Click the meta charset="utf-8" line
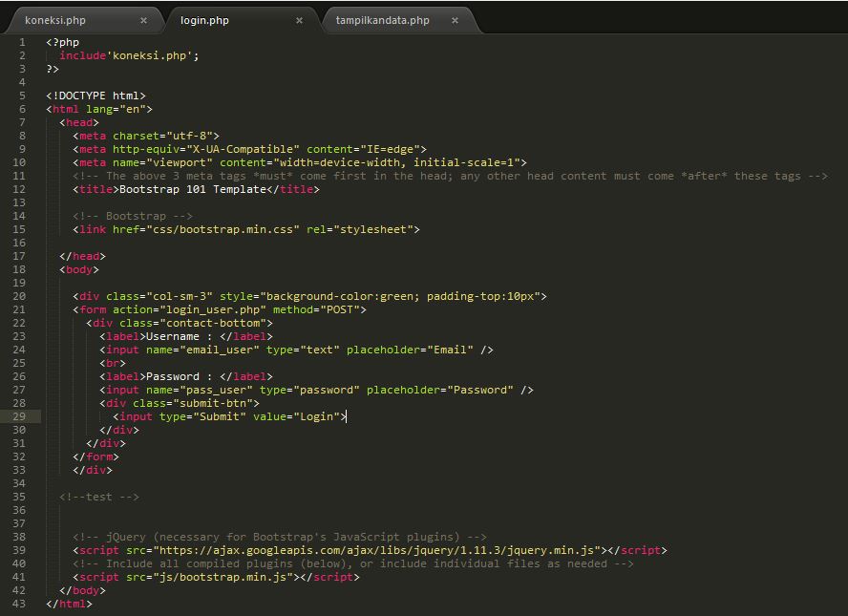This screenshot has width=848, height=616. pyautogui.click(x=146, y=136)
